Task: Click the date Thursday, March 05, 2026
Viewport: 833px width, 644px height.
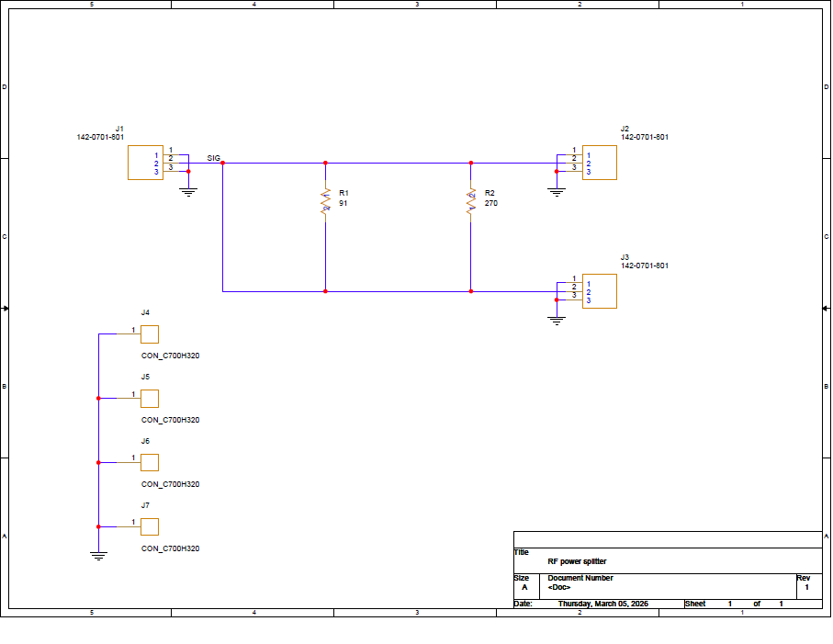Action: [x=603, y=604]
